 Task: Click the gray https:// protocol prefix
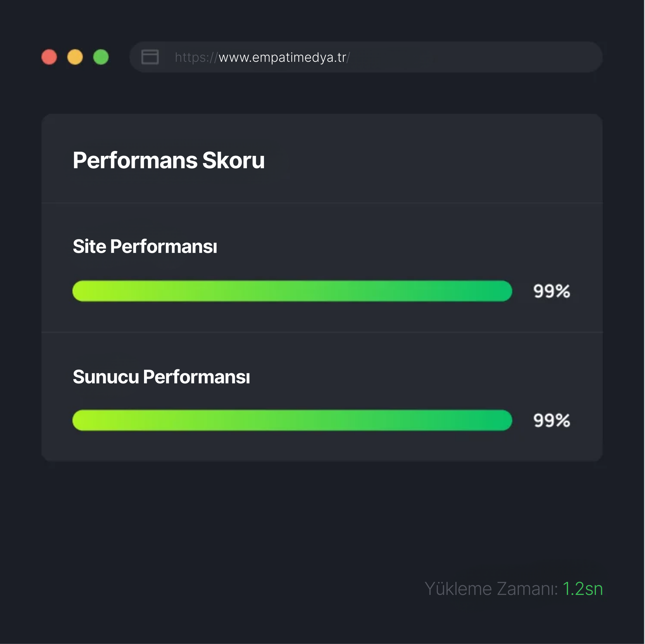196,57
